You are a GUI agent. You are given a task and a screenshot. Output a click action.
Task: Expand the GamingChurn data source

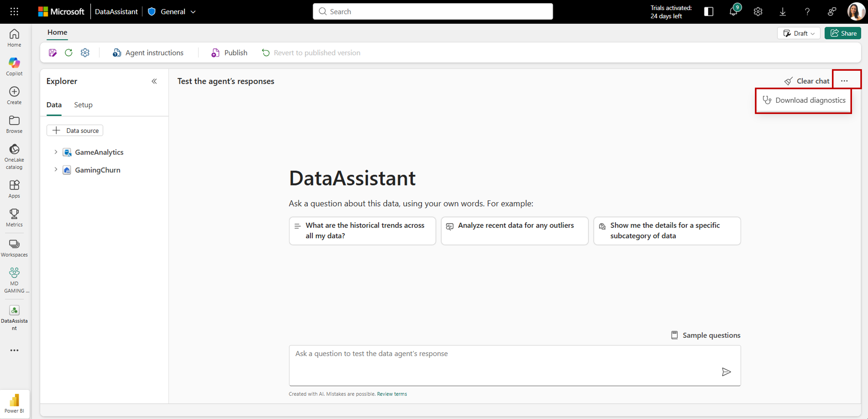[x=56, y=170]
